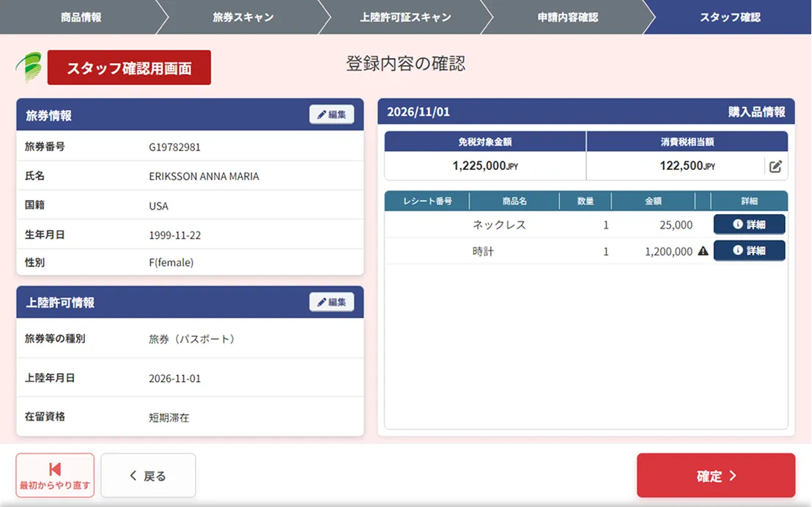Click the 登録内容の確認 page title
The image size is (812, 507).
[405, 64]
